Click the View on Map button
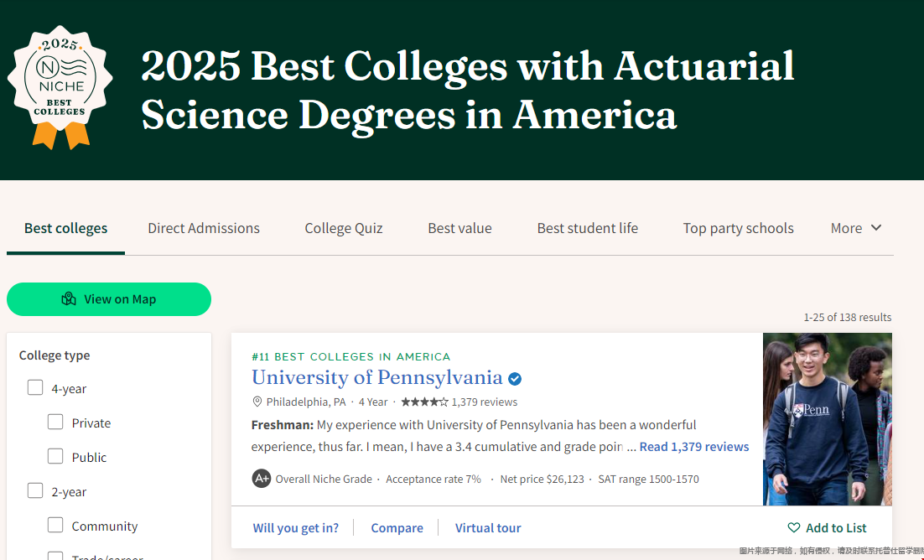Image resolution: width=924 pixels, height=560 pixels. coord(109,299)
